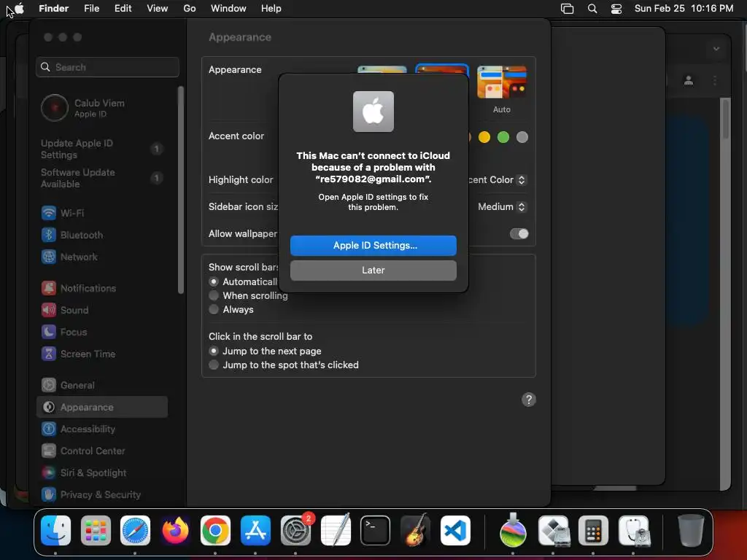Select Jump to the next page

[x=214, y=351]
